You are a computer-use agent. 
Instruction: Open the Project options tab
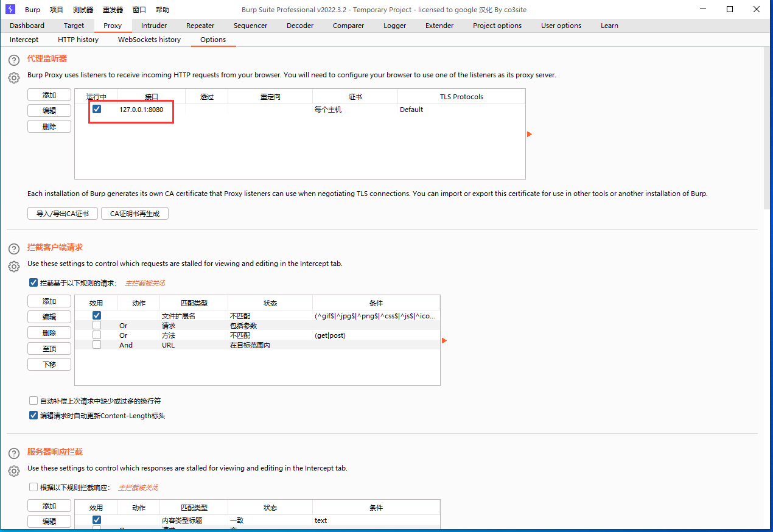click(497, 26)
